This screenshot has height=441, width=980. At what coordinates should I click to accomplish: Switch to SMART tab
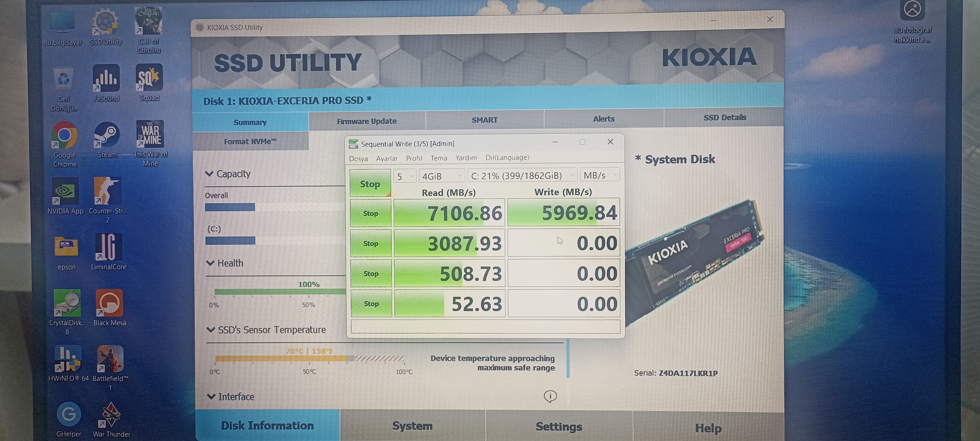485,120
